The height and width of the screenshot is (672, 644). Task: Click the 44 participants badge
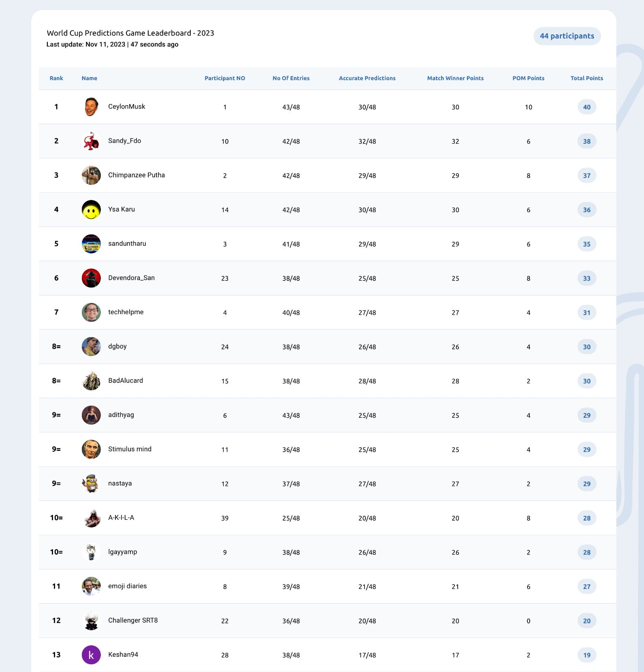(567, 36)
